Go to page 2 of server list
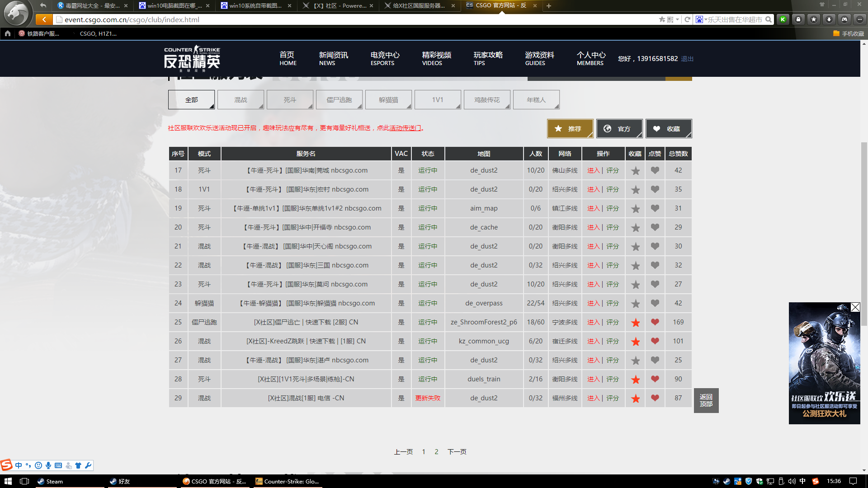The height and width of the screenshot is (488, 868). coord(436,451)
